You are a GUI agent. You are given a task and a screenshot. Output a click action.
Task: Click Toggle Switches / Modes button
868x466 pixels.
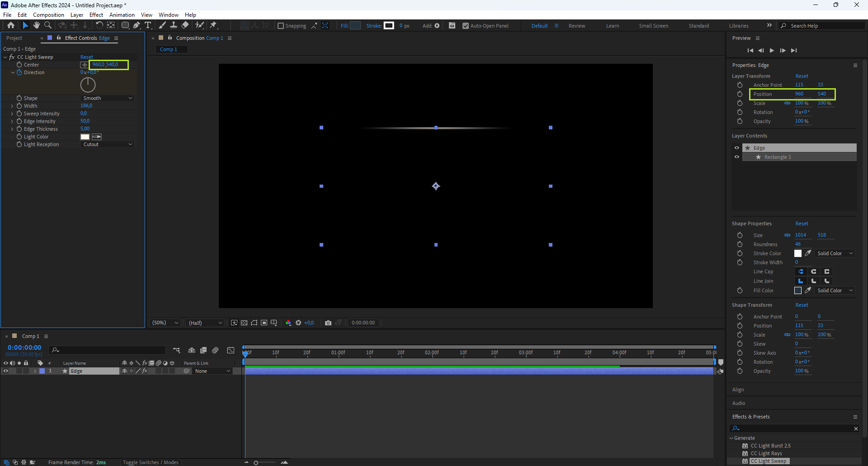pos(151,462)
